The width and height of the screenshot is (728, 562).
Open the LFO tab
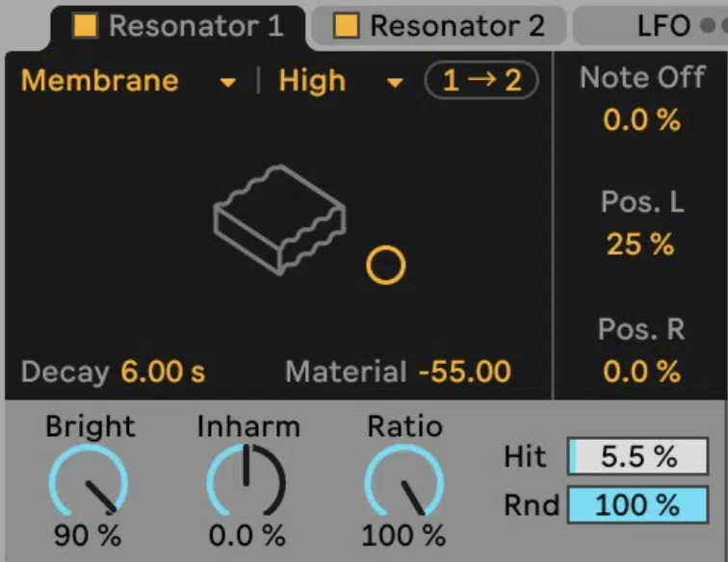point(651,26)
